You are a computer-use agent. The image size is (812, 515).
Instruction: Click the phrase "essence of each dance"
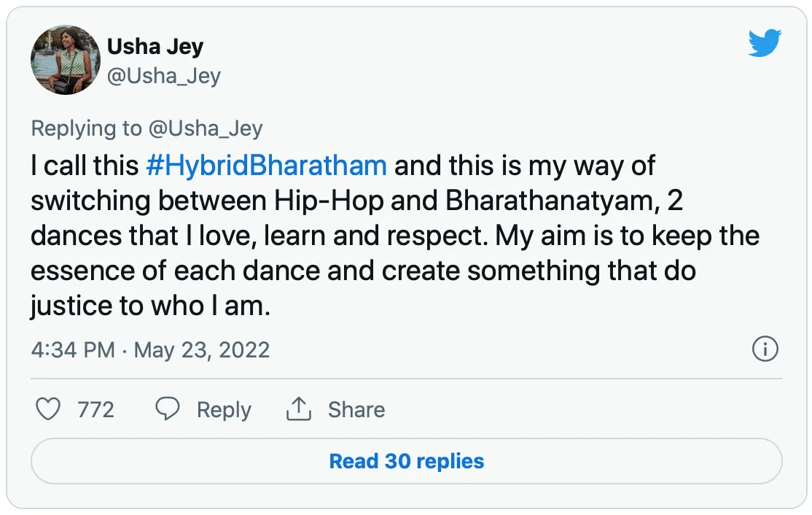(x=175, y=271)
